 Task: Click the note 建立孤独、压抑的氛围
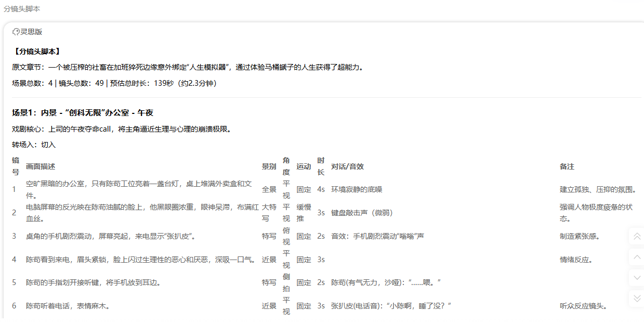tap(598, 189)
